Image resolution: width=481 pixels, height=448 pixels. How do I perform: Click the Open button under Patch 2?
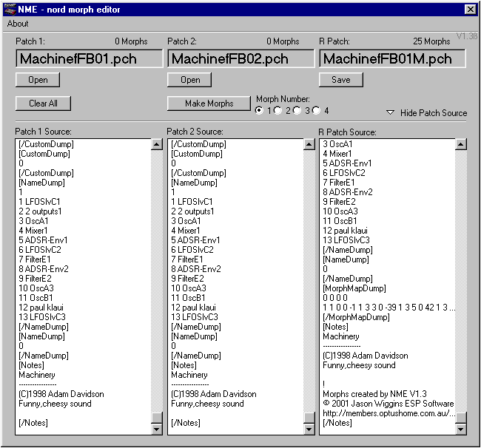[x=190, y=80]
